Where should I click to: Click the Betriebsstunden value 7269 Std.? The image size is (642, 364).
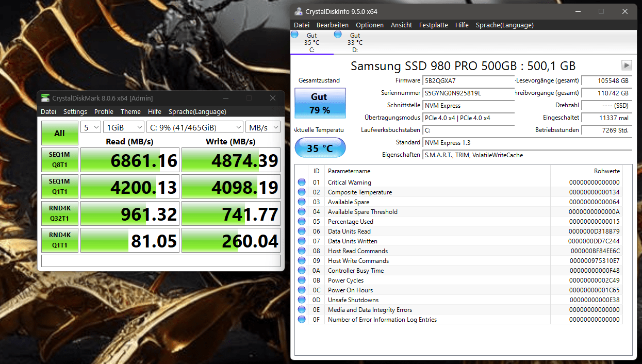click(x=606, y=130)
